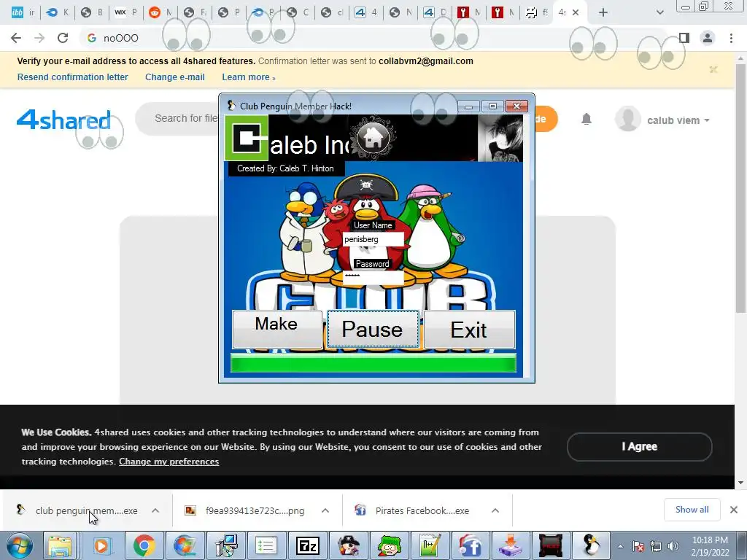This screenshot has width=747, height=560.
Task: Click the download arrow drive taskbar icon
Action: [x=510, y=545]
